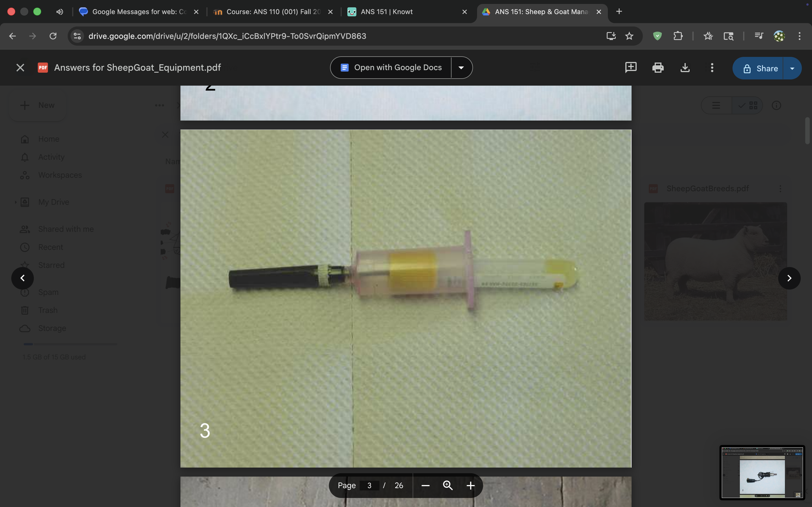Open Shared with me in sidebar
This screenshot has width=812, height=507.
tap(65, 229)
